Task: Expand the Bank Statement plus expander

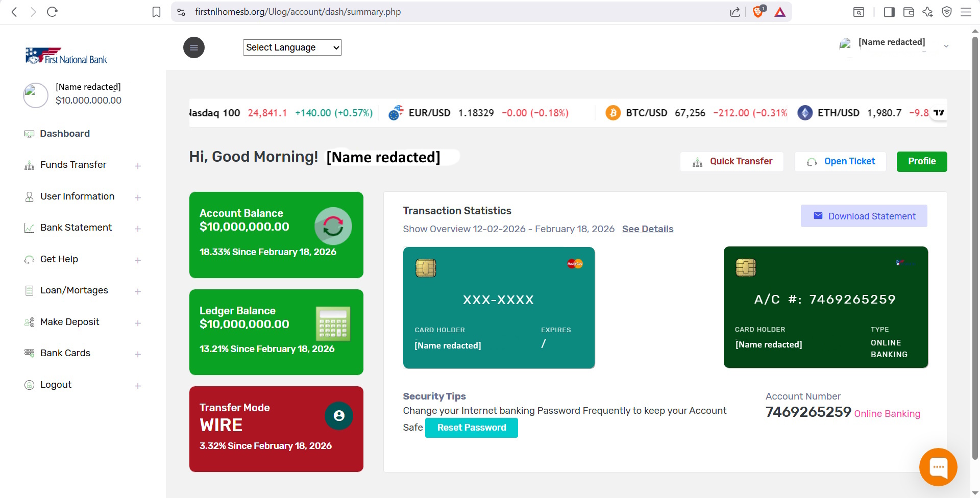Action: pyautogui.click(x=138, y=229)
